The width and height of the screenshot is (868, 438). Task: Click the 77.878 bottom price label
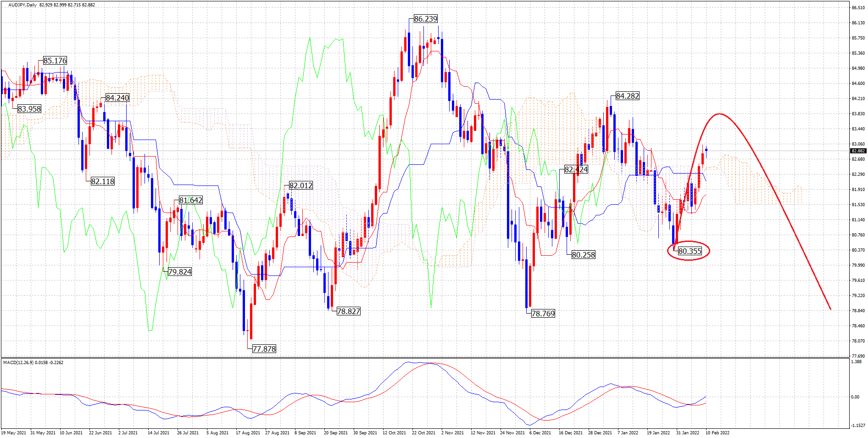264,349
